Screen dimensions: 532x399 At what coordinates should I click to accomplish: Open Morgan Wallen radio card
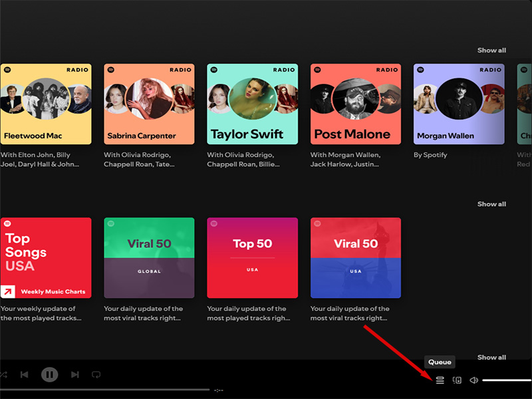(x=459, y=104)
